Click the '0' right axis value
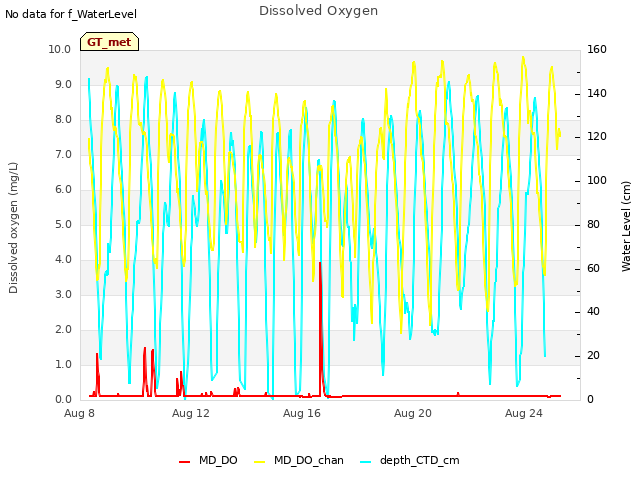The image size is (640, 480). pyautogui.click(x=590, y=400)
